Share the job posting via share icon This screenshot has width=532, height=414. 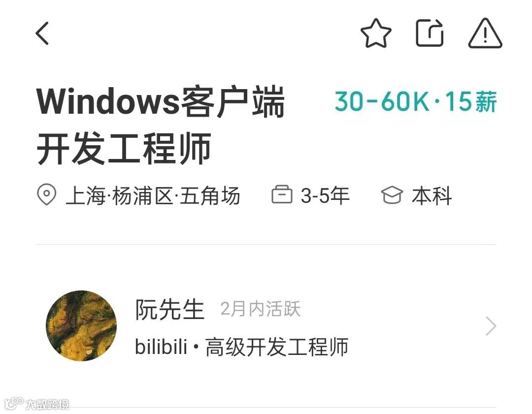pyautogui.click(x=430, y=33)
